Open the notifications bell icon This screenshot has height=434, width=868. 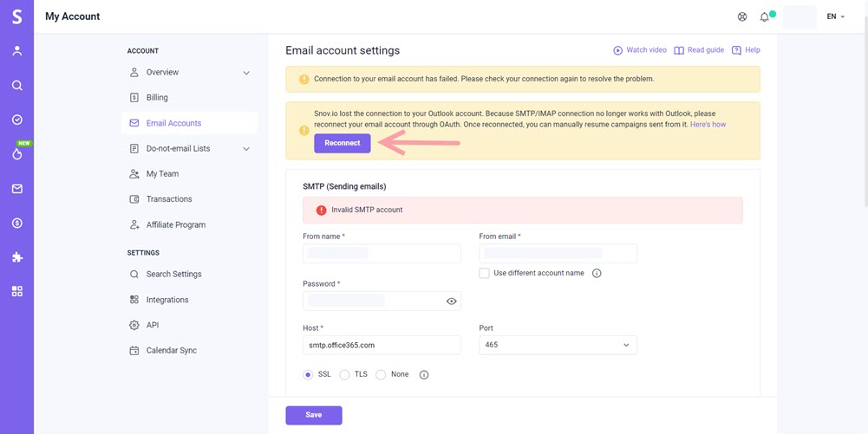pos(765,17)
